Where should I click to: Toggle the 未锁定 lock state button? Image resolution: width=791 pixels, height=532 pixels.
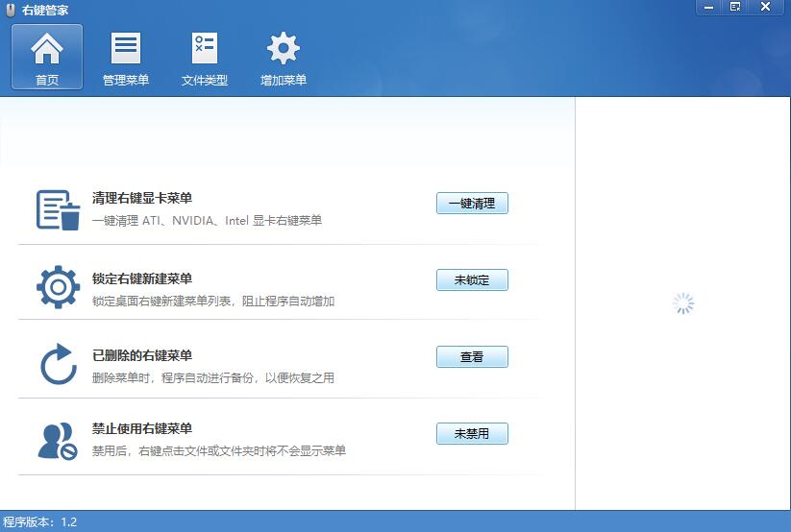tap(472, 280)
